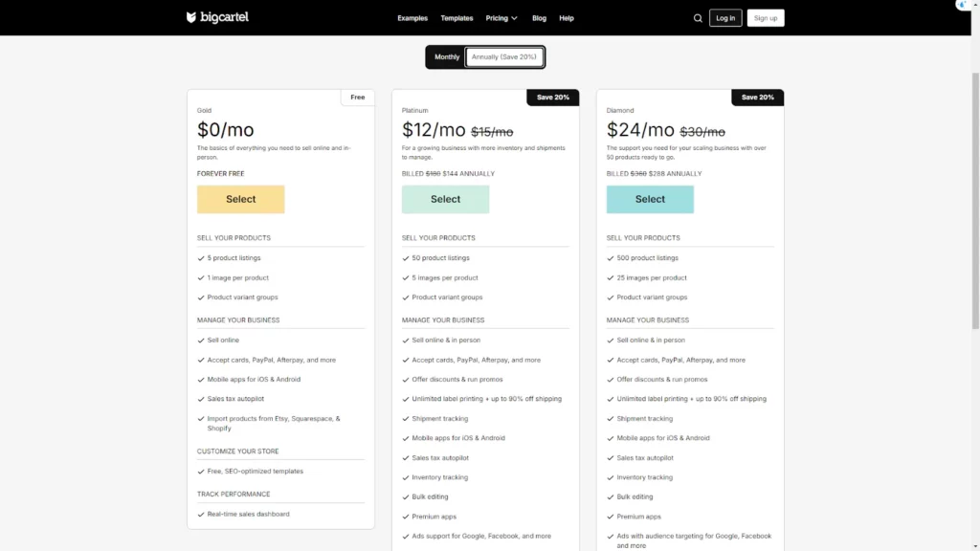Go to Templates in navigation
The width and height of the screenshot is (980, 551).
(457, 18)
